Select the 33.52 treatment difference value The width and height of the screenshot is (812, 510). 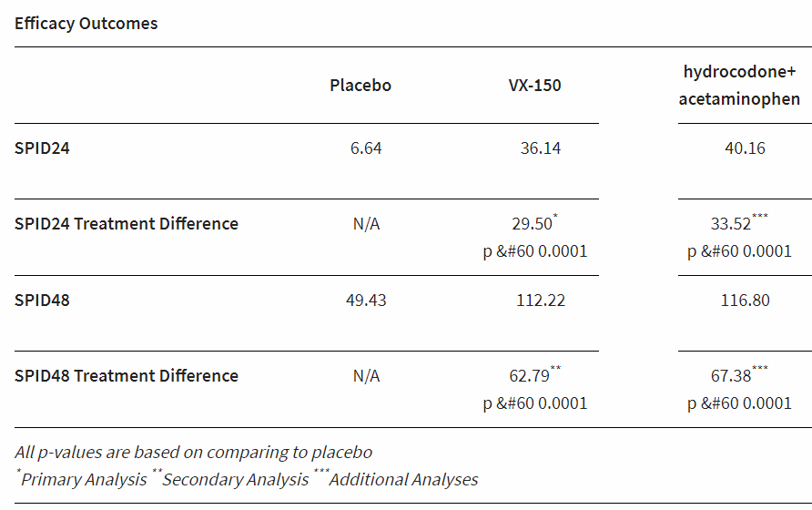(731, 224)
